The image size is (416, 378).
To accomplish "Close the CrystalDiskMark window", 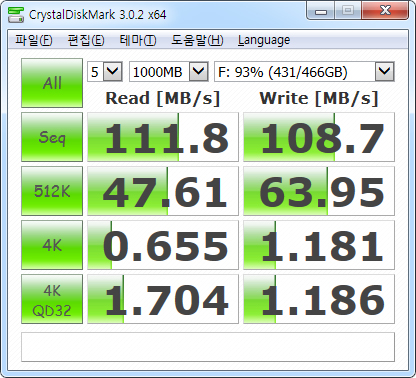I will coord(385,11).
